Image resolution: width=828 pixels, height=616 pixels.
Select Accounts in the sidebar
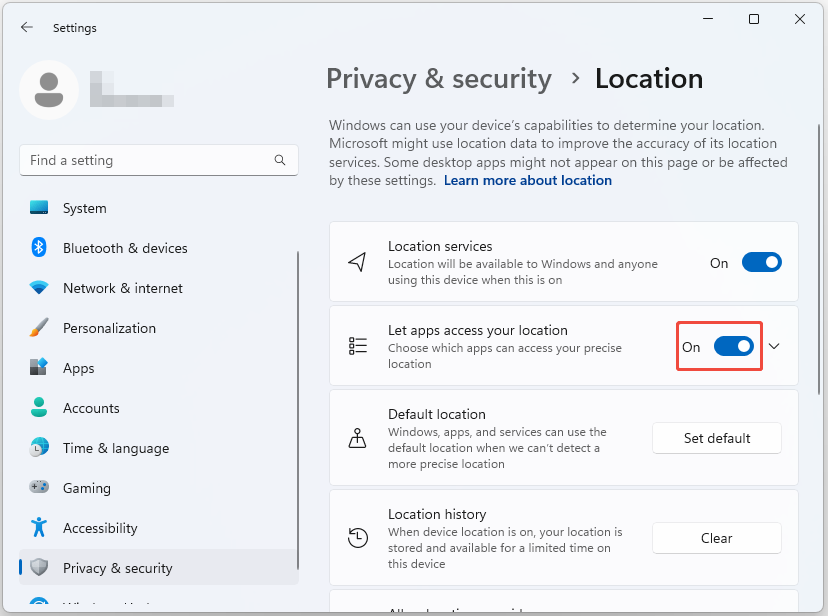point(158,408)
